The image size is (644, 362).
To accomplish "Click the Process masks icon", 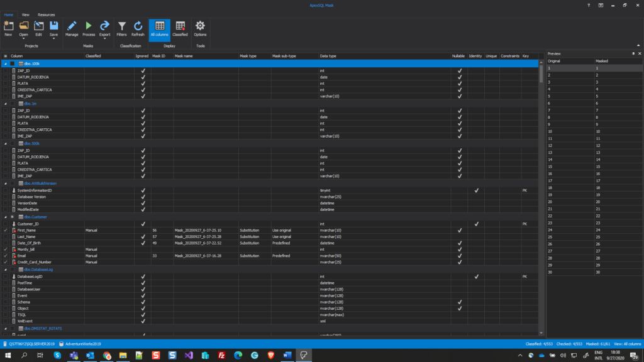I will coord(88,30).
